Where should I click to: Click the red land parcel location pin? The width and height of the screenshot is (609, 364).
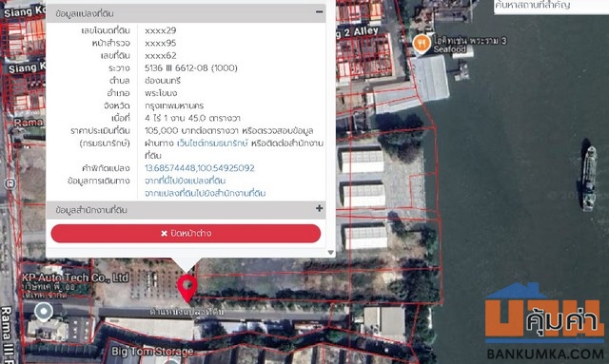pos(187,288)
